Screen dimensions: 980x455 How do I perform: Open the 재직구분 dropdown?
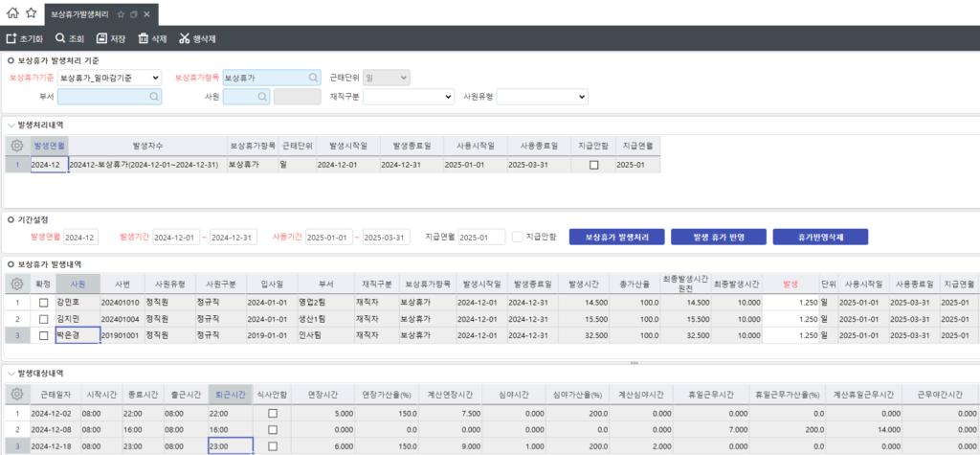[x=408, y=97]
